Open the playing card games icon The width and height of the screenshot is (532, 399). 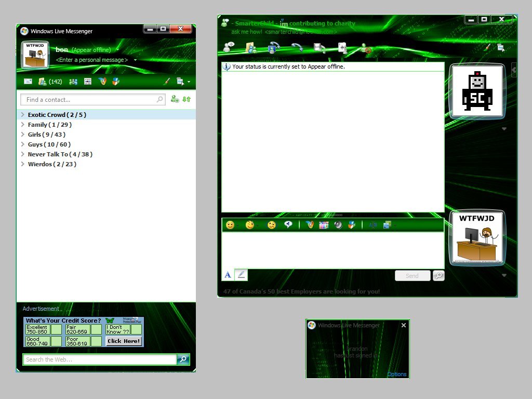point(342,47)
